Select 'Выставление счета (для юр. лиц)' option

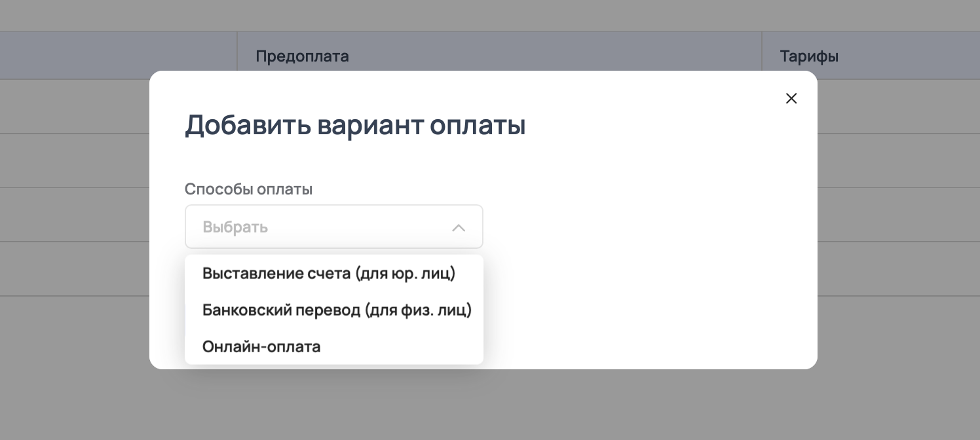click(328, 273)
